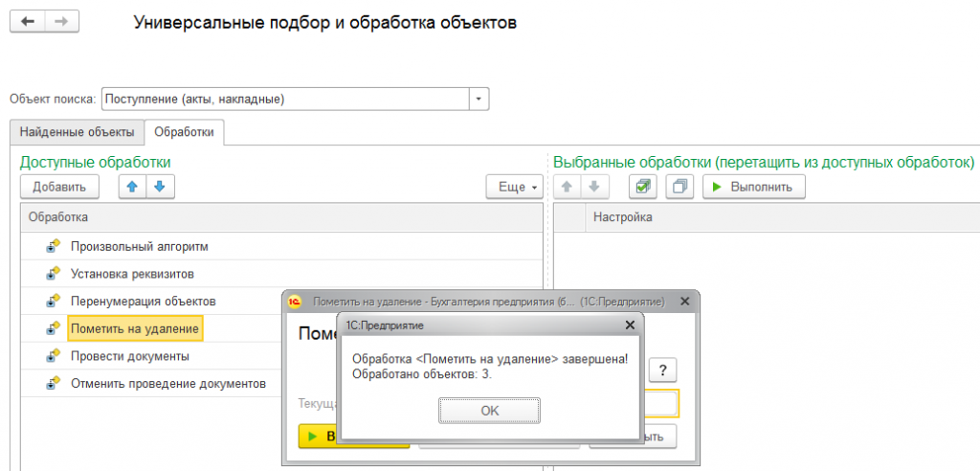Click the Настройка column header
This screenshot has height=471, width=980.
pos(623,217)
